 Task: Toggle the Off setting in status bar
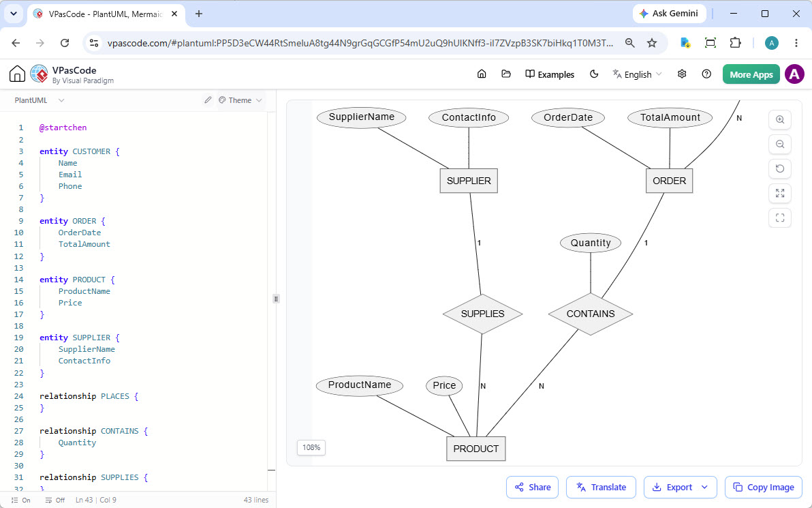point(55,500)
